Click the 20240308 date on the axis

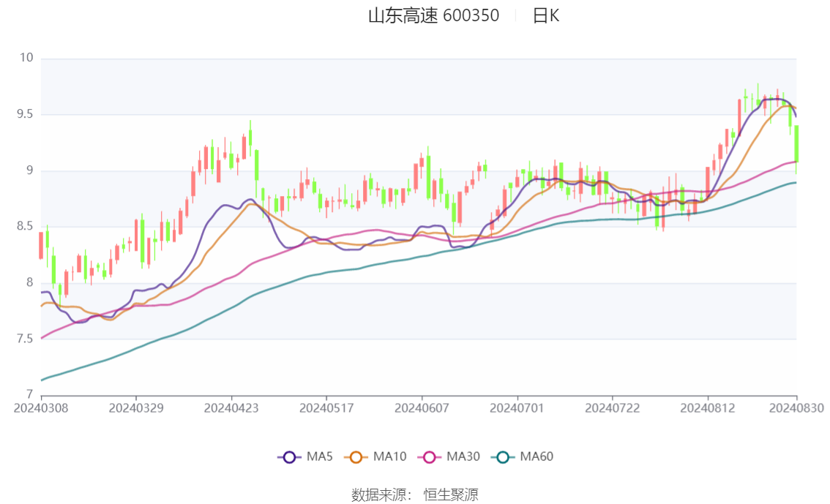point(41,408)
